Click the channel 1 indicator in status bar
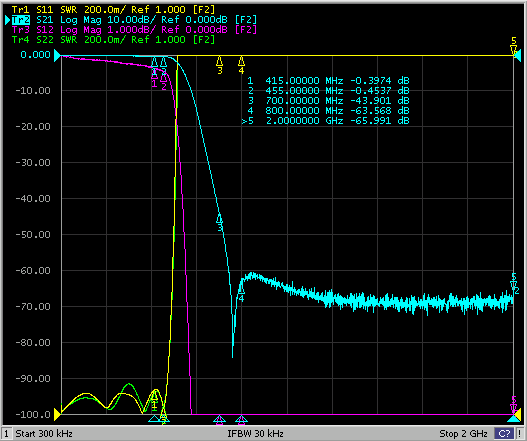This screenshot has width=527, height=441. point(6,433)
